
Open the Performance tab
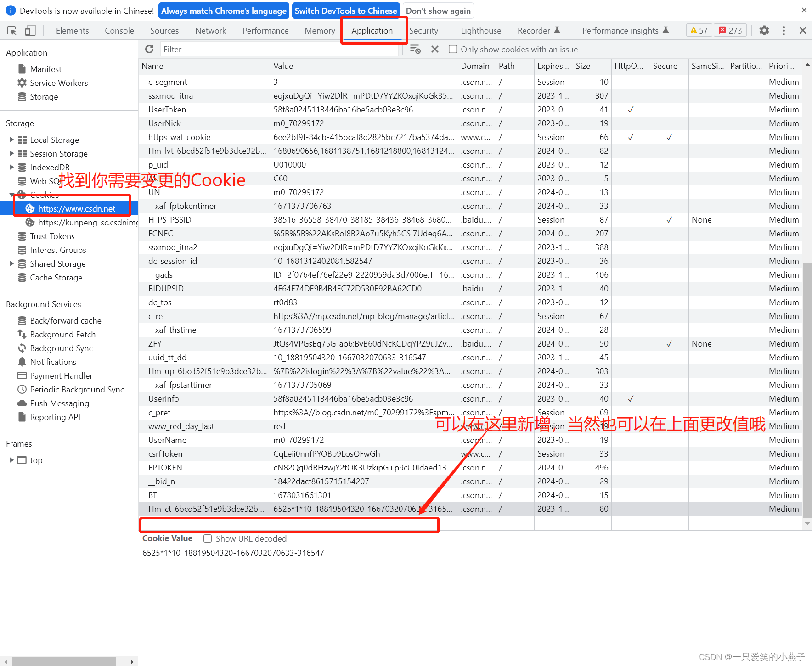pos(265,31)
